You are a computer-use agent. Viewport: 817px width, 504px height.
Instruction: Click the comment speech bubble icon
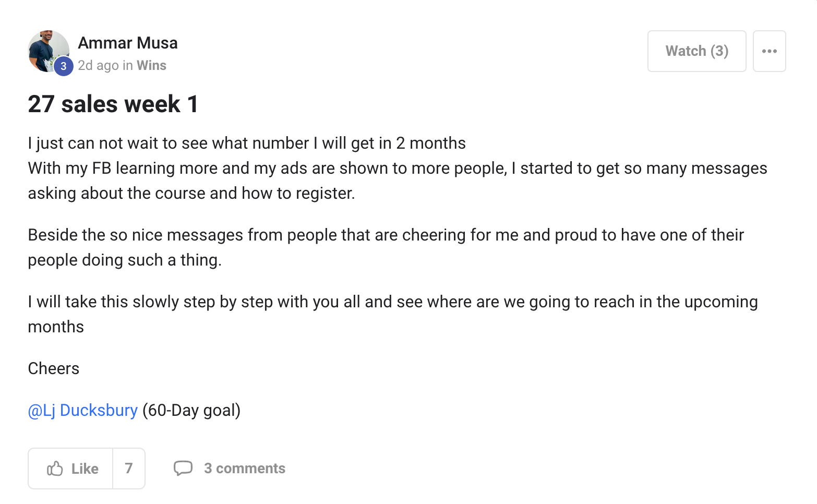pos(183,468)
